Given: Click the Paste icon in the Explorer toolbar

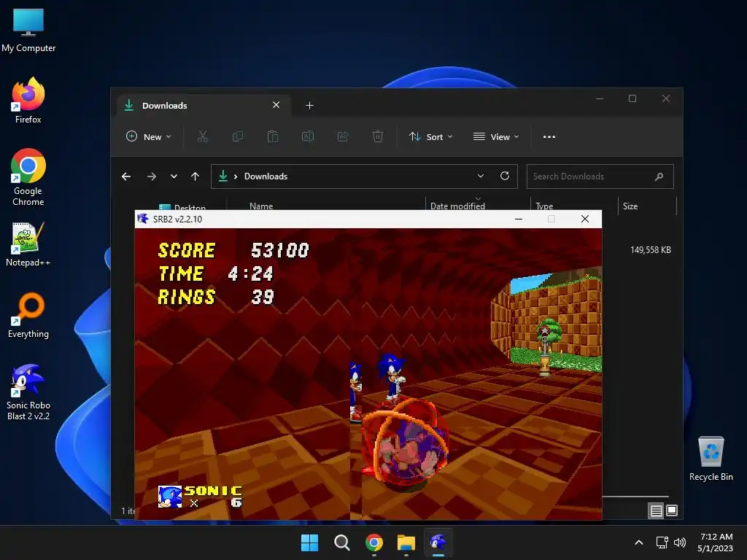Looking at the screenshot, I should click(x=273, y=136).
